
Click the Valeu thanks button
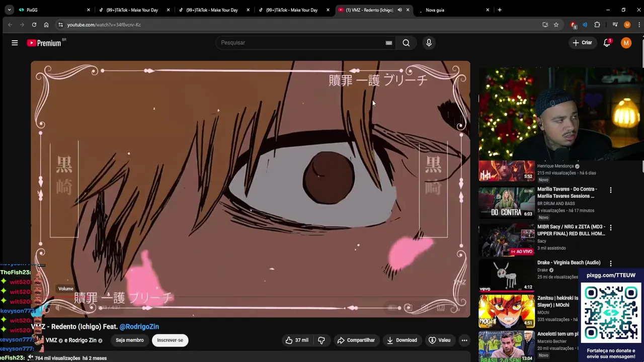439,340
